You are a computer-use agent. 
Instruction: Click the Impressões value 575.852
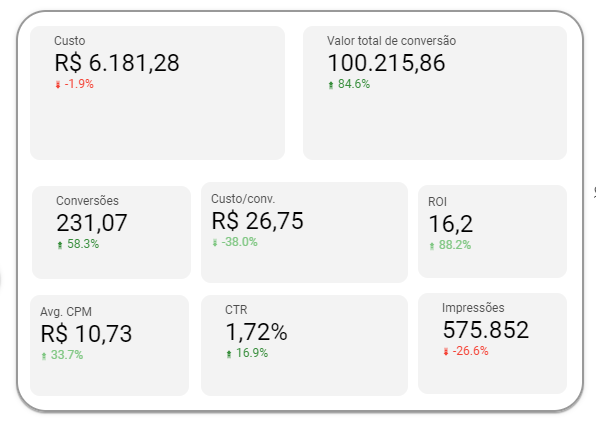click(x=486, y=330)
